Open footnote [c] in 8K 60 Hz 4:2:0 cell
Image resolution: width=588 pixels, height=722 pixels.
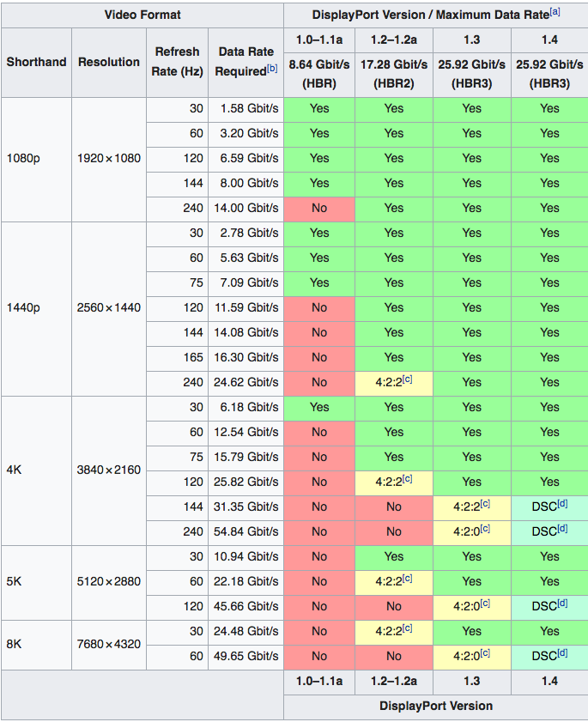(x=485, y=652)
